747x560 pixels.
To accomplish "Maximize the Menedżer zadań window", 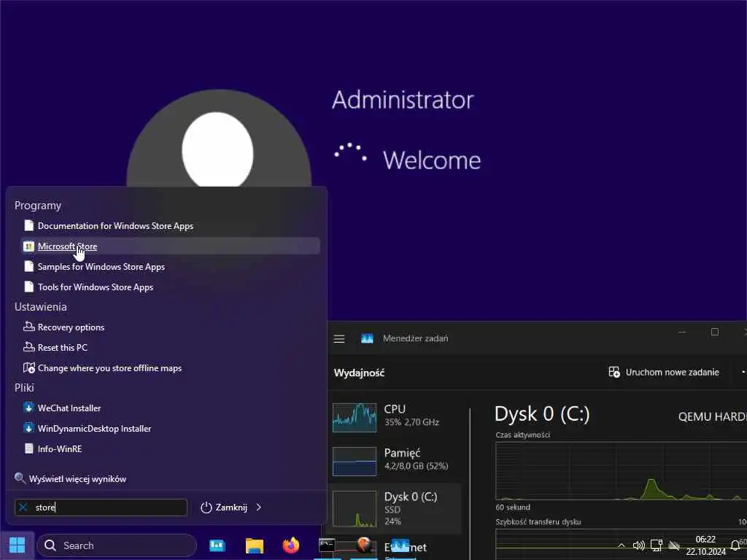I will [x=715, y=332].
